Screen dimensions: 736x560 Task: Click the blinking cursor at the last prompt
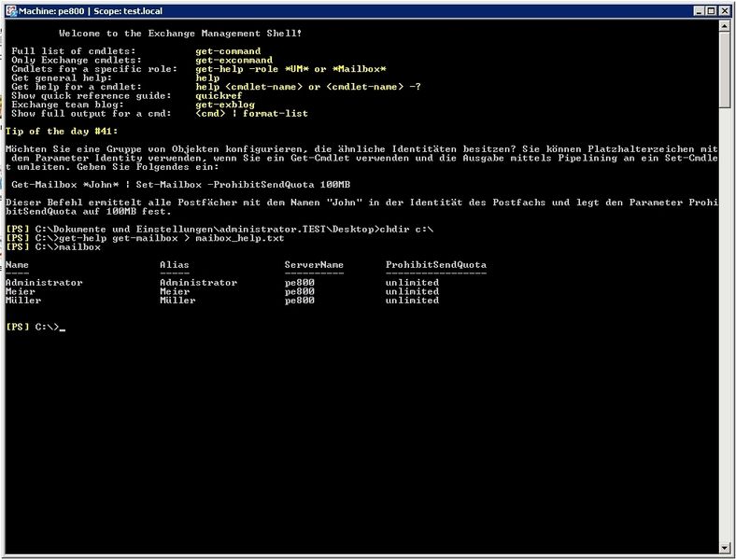pyautogui.click(x=63, y=329)
